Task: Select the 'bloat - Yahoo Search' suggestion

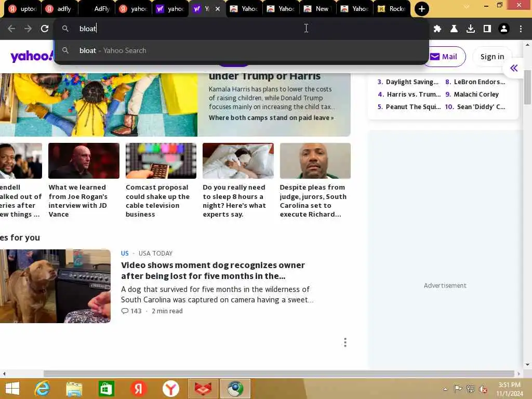Action: pyautogui.click(x=241, y=50)
